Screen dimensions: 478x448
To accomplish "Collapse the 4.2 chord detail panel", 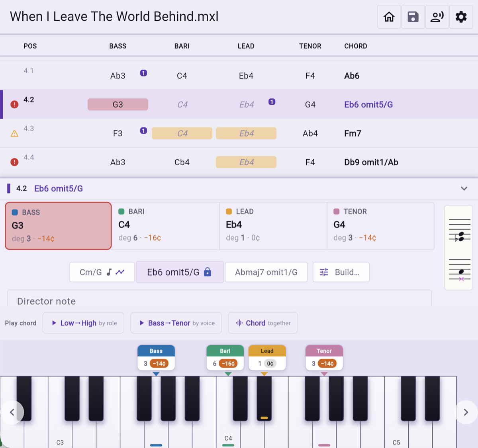I will [464, 188].
